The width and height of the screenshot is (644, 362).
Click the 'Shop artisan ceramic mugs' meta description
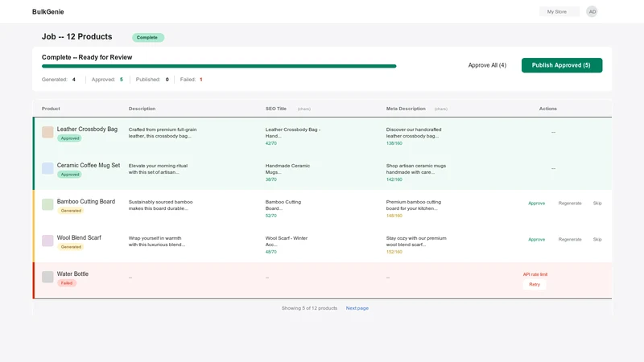[x=416, y=169]
